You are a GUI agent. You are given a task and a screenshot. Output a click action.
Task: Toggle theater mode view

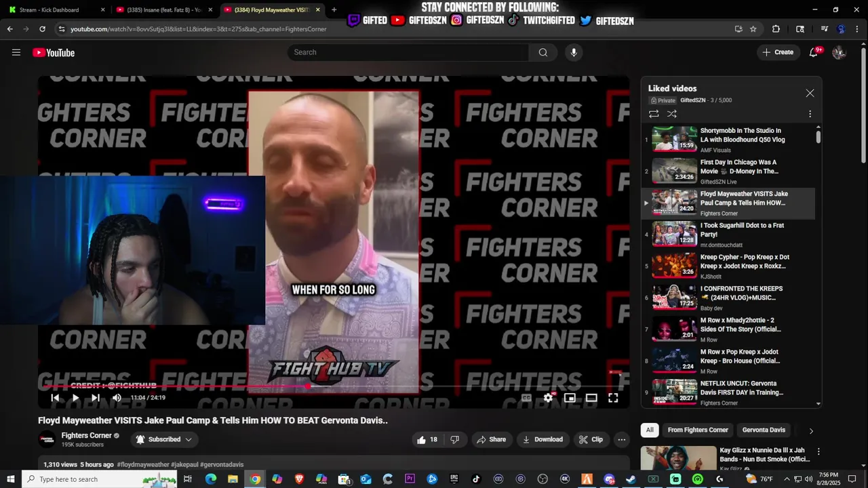point(591,398)
